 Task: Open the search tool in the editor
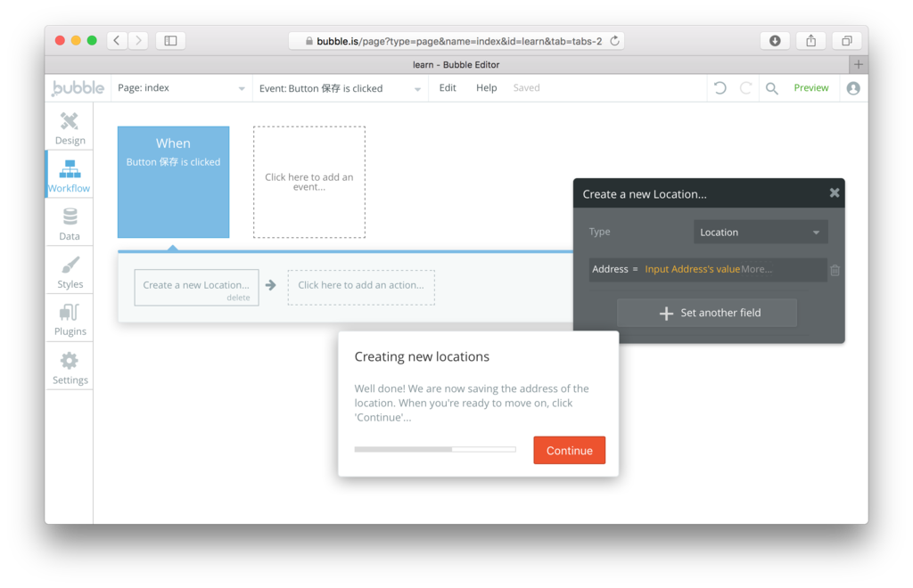coord(771,88)
